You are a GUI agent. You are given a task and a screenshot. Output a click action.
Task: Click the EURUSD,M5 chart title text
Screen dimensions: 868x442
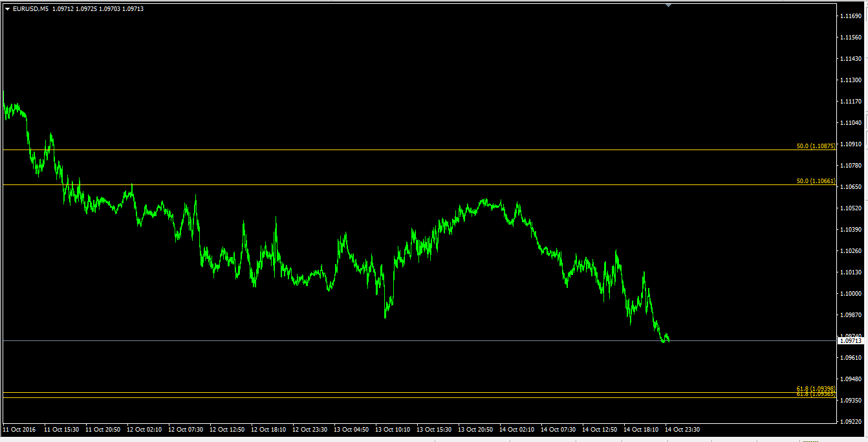click(x=30, y=8)
